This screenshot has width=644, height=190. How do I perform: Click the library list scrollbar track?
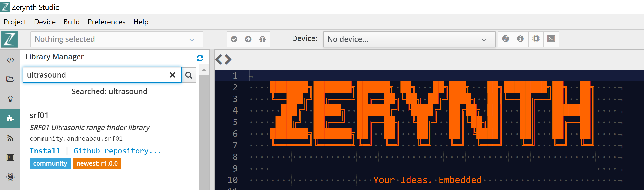pos(204,132)
